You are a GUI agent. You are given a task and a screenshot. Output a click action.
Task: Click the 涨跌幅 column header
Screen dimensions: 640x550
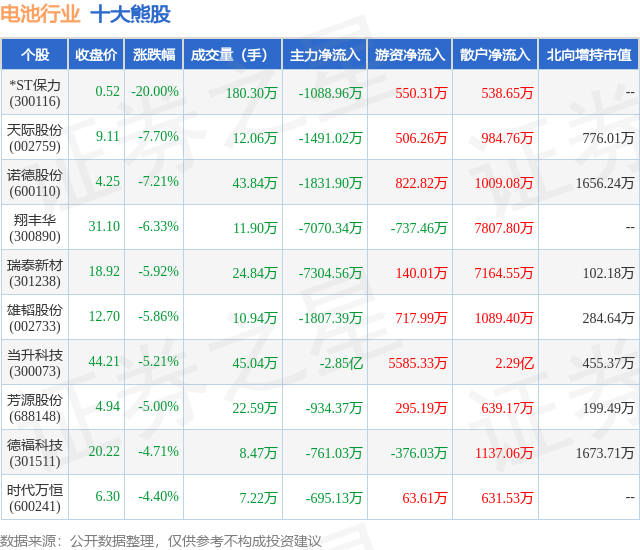[154, 54]
